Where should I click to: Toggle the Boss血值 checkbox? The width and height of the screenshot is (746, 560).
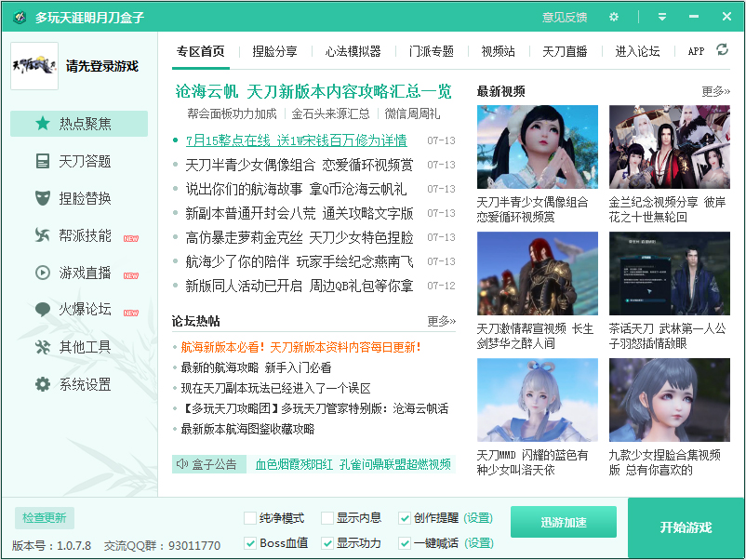[250, 543]
